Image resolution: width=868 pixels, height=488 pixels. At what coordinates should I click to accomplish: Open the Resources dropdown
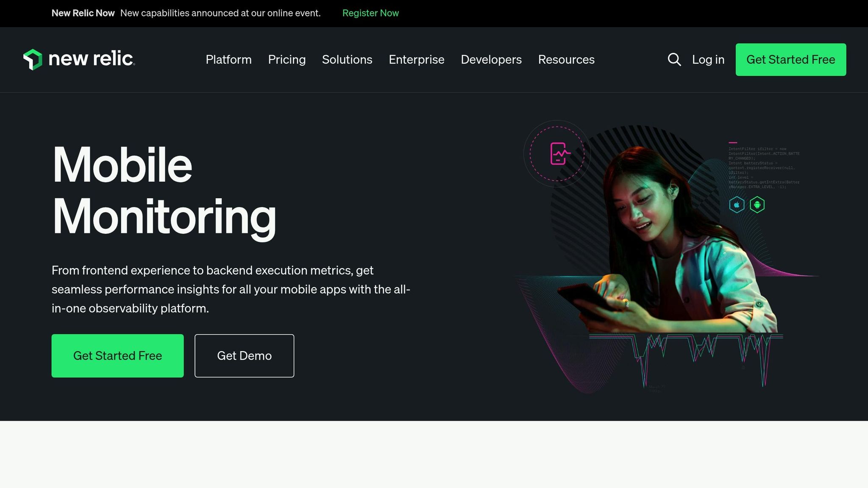[x=566, y=59]
